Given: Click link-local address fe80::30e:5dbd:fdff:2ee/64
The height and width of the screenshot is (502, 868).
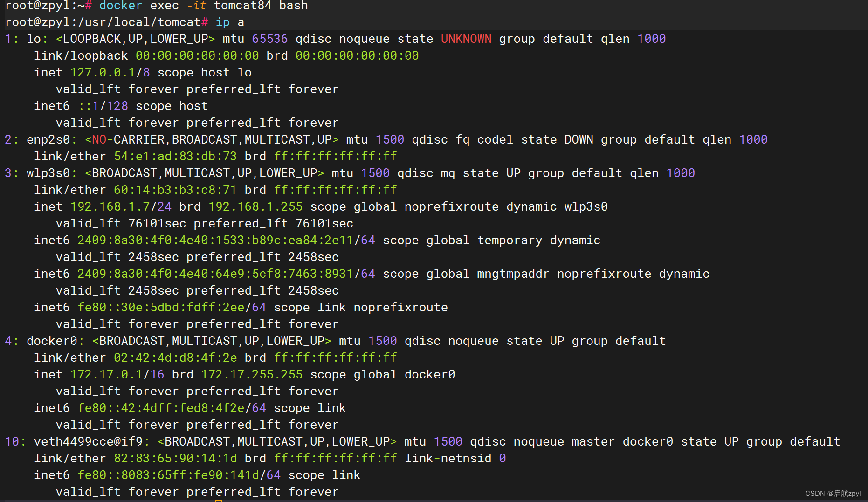Looking at the screenshot, I should [172, 307].
